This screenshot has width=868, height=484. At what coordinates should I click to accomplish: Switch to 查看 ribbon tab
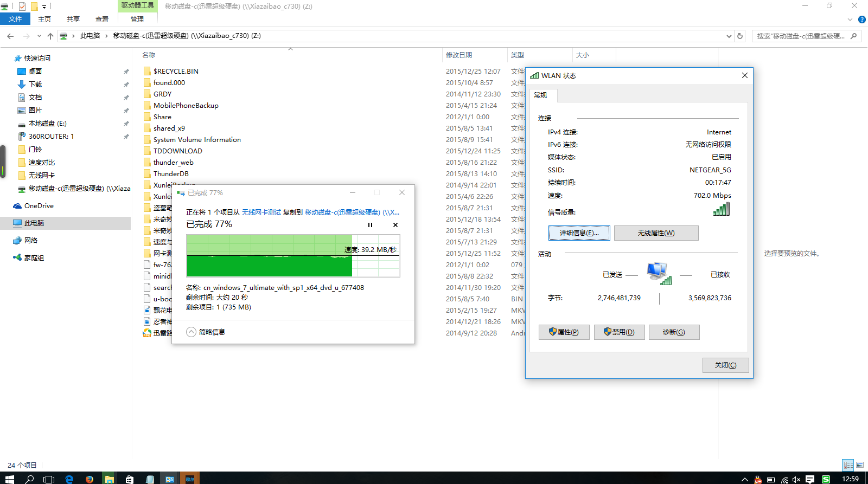pyautogui.click(x=102, y=19)
